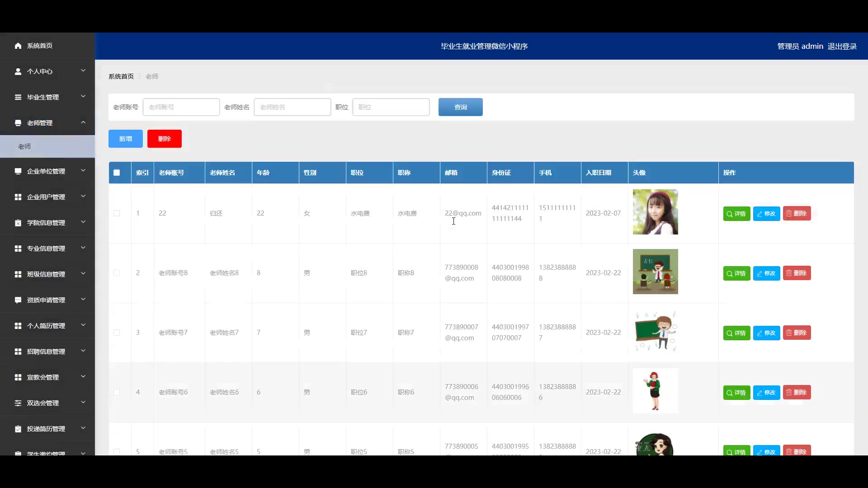Focus the 老师姓名 search field
This screenshot has width=868, height=488.
click(x=292, y=107)
